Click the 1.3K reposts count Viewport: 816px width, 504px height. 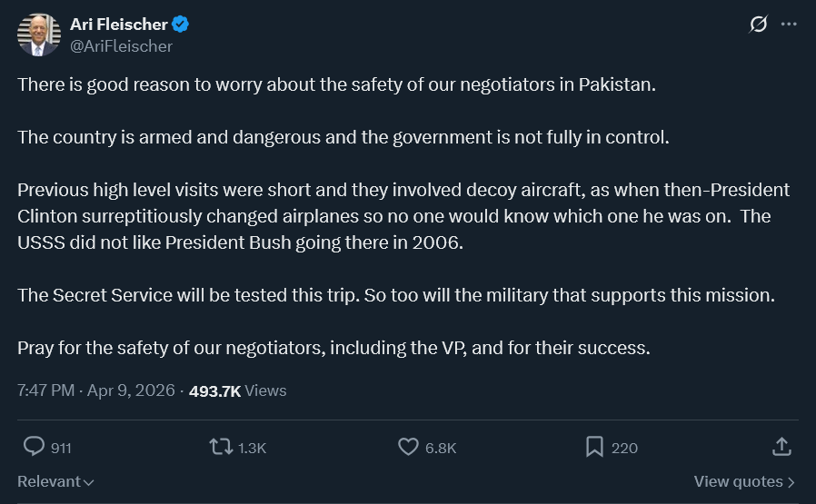[x=252, y=448]
